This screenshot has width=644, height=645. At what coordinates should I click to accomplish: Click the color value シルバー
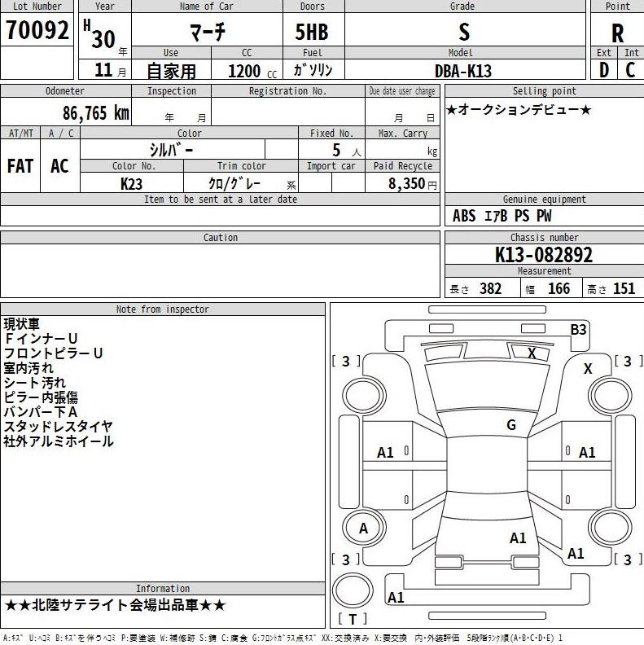click(x=172, y=150)
